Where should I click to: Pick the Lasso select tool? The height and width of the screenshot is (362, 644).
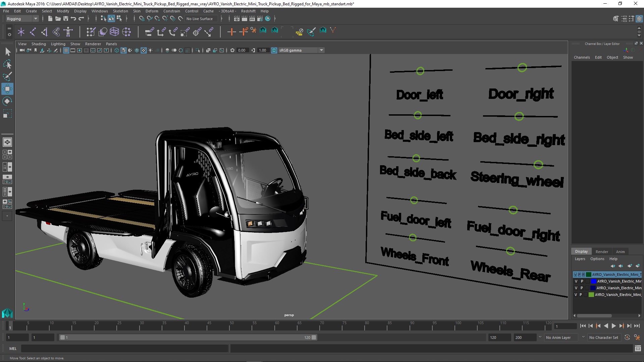tap(7, 64)
